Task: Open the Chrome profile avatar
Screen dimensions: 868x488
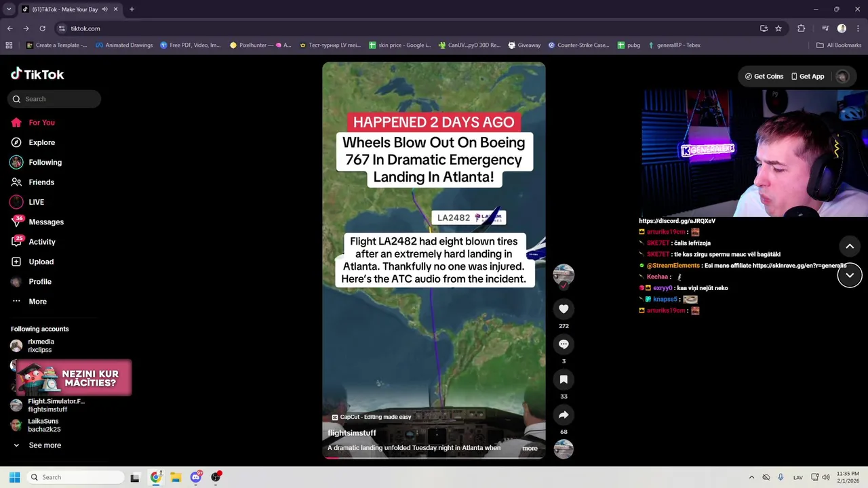Action: pos(842,28)
